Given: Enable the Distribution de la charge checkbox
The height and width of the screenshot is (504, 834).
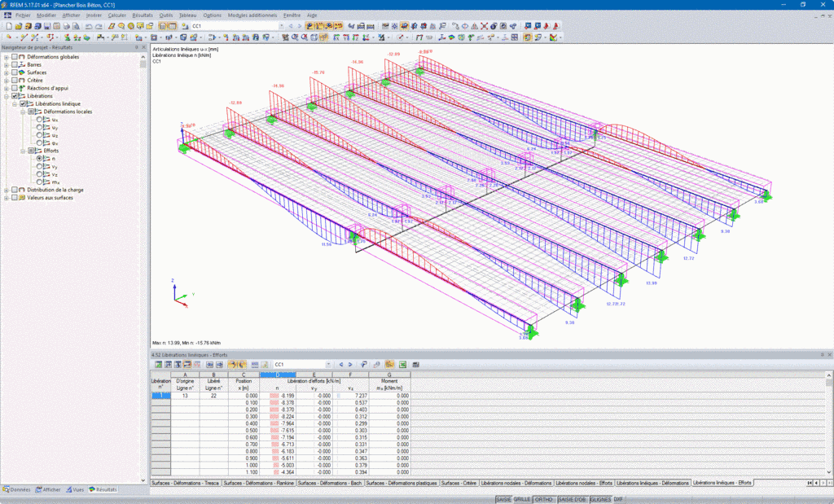Looking at the screenshot, I should pyautogui.click(x=15, y=190).
